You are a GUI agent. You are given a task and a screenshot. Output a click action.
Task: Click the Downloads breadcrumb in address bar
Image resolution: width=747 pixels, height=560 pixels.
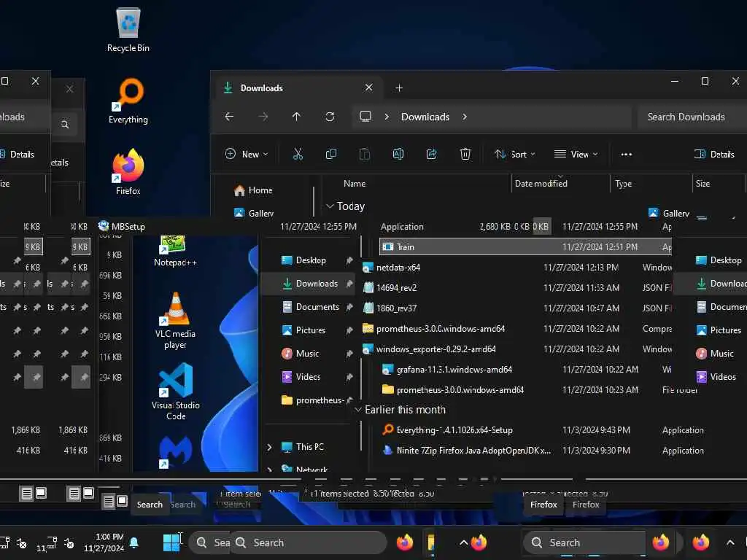coord(425,117)
